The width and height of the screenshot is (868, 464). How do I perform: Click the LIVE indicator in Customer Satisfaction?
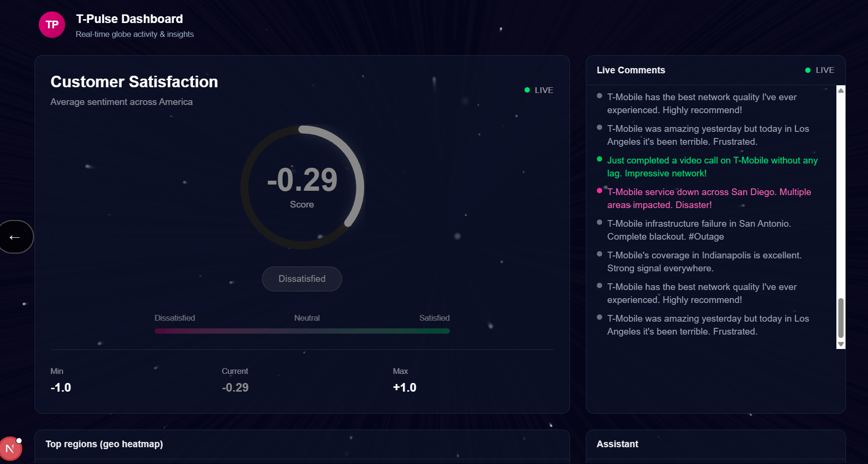539,90
